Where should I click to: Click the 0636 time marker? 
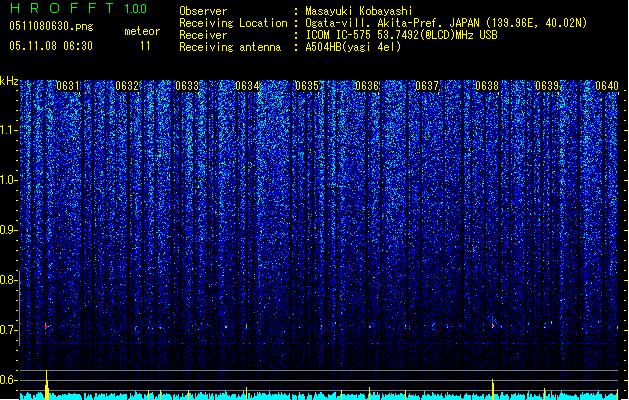[x=367, y=86]
